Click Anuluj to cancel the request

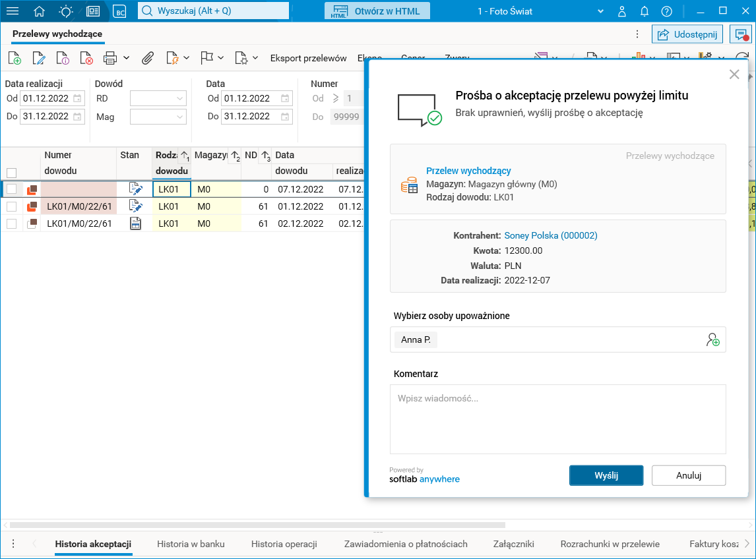(x=689, y=475)
